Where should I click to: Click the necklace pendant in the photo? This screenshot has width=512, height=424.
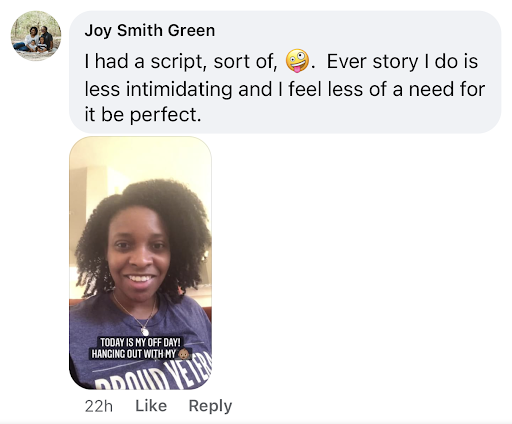[145, 331]
